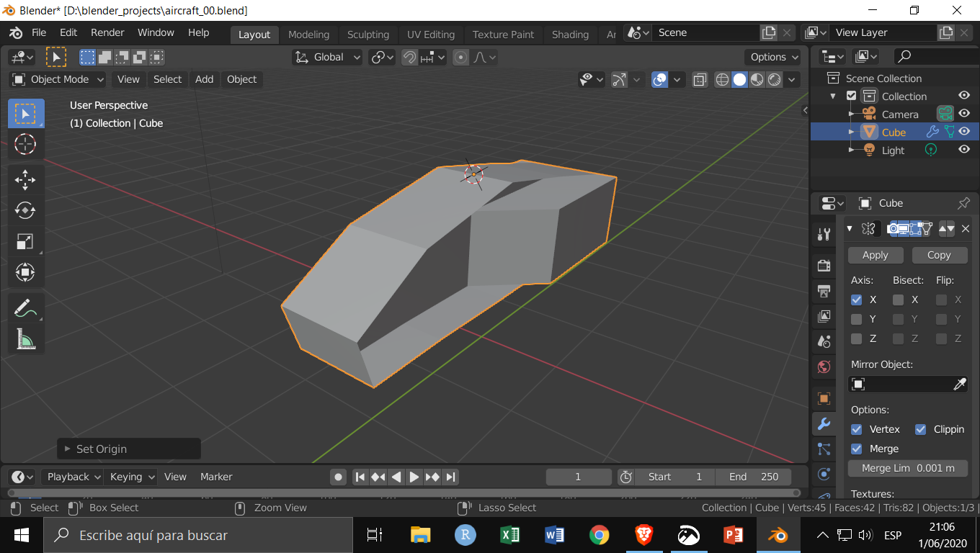Uncheck the Merge option in mirror settings
The image size is (980, 553).
point(856,449)
